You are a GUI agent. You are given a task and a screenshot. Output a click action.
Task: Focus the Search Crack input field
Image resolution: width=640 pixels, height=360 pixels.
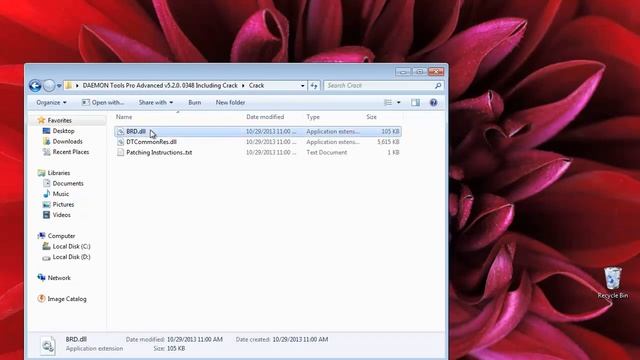click(x=378, y=85)
